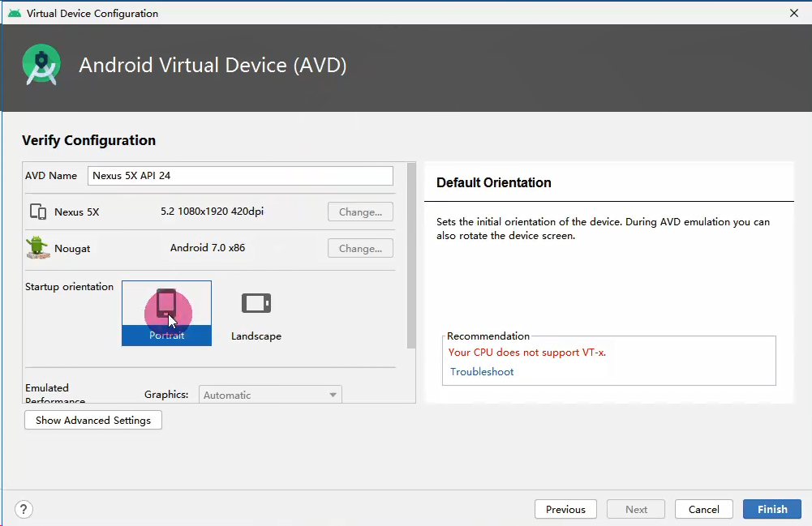
Task: Click the Nexus 5X device icon
Action: tap(38, 212)
